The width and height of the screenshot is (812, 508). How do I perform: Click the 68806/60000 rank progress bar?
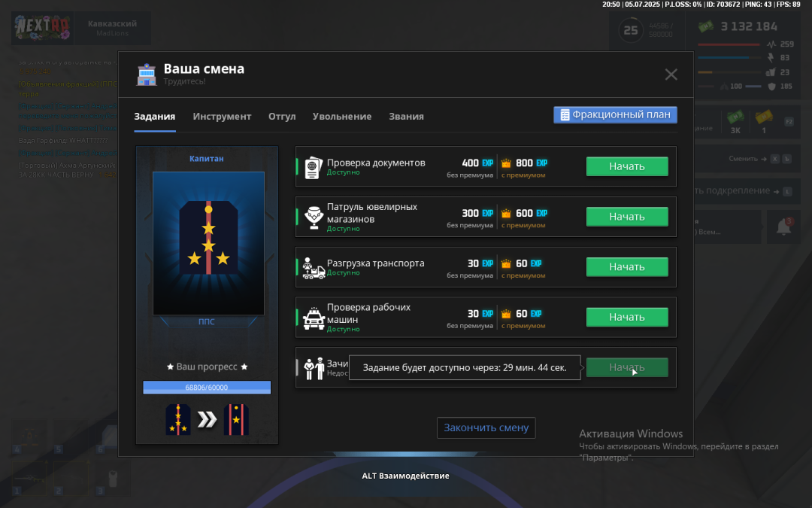(208, 388)
